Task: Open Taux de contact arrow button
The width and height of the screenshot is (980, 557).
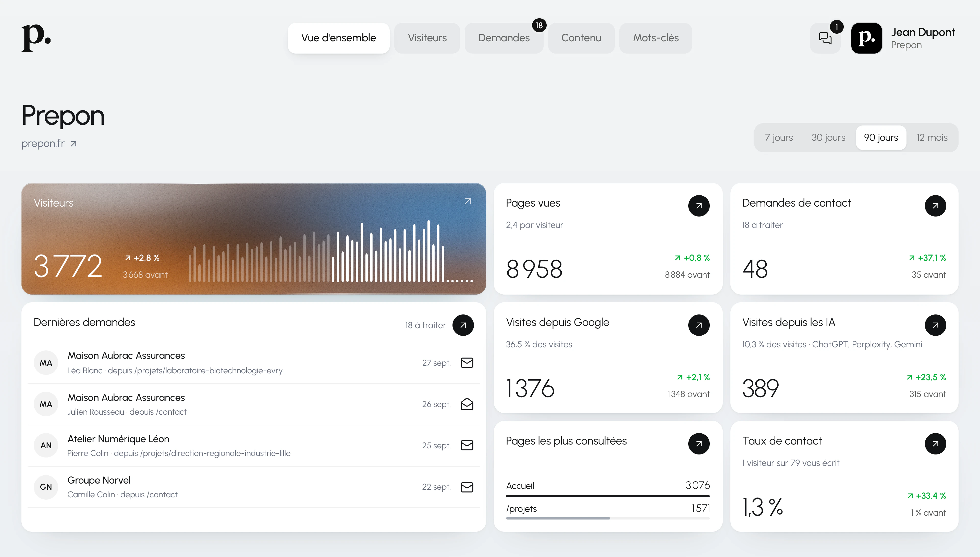Action: tap(935, 444)
